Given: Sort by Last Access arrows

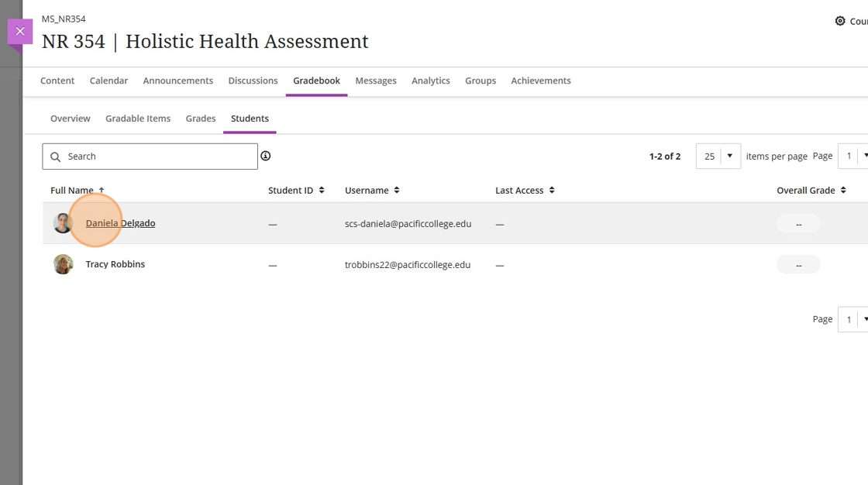Looking at the screenshot, I should (x=552, y=190).
